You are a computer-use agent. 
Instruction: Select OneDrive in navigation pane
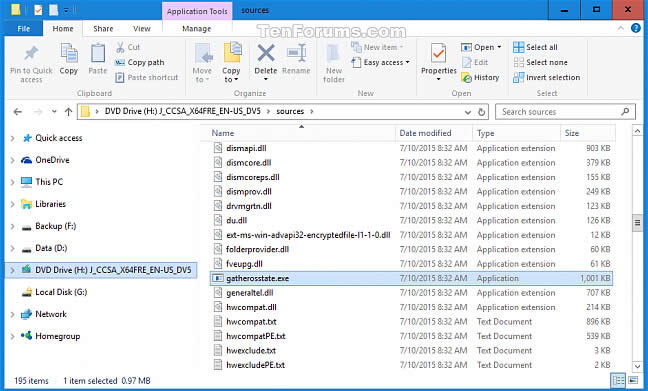(x=52, y=160)
